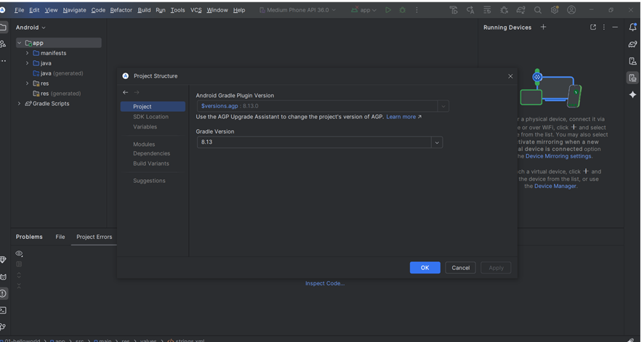Open Search Everywhere magnifier icon

538,10
